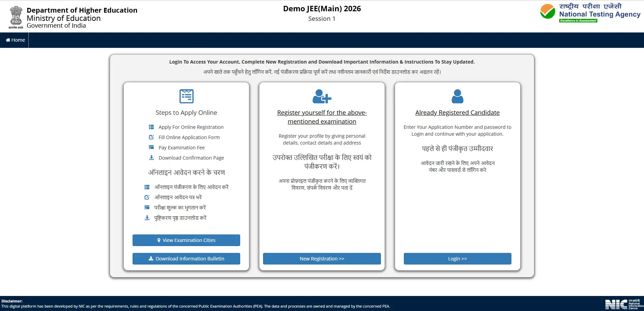Click edit icon beside ऑनलाइन आवेदन पत्र भरें
The height and width of the screenshot is (311, 644).
[147, 198]
